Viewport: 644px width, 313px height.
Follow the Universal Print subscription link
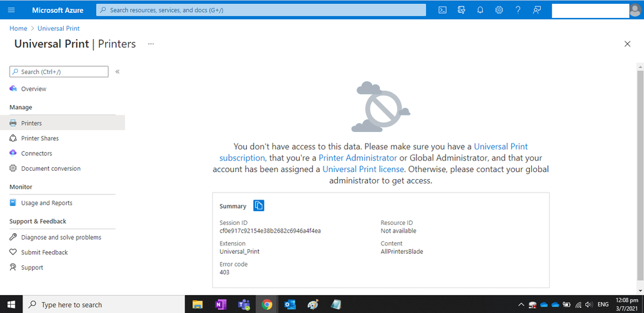501,146
